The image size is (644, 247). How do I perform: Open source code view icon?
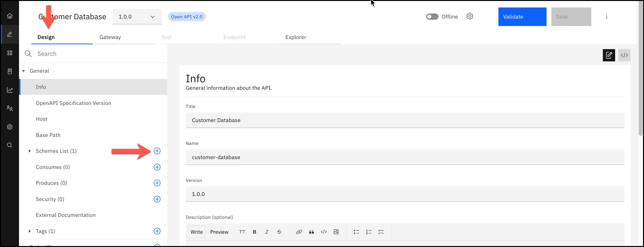click(x=624, y=55)
